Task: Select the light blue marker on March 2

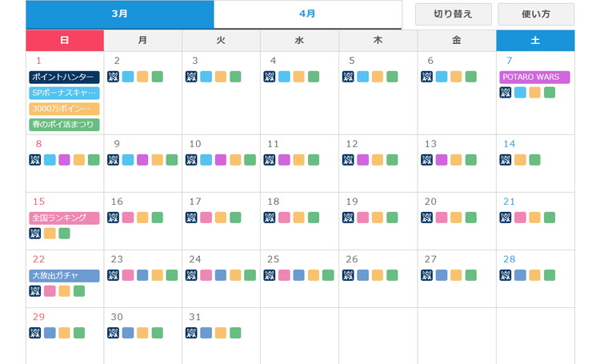Action: pos(128,77)
